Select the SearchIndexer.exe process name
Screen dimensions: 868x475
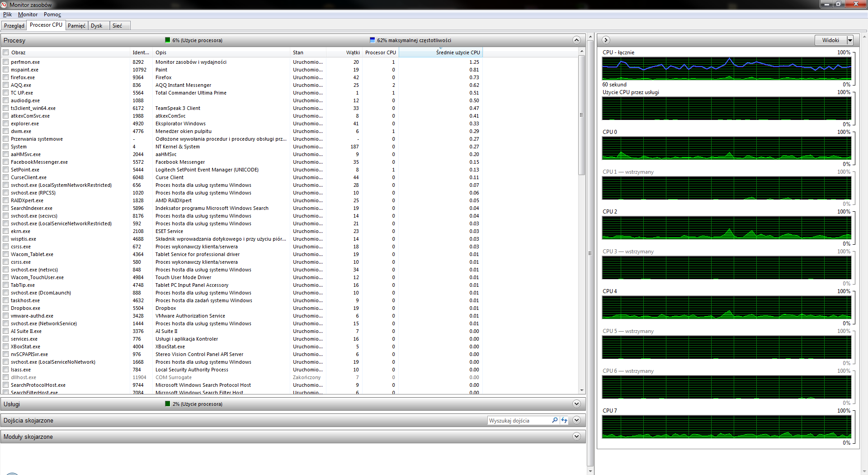(32, 208)
